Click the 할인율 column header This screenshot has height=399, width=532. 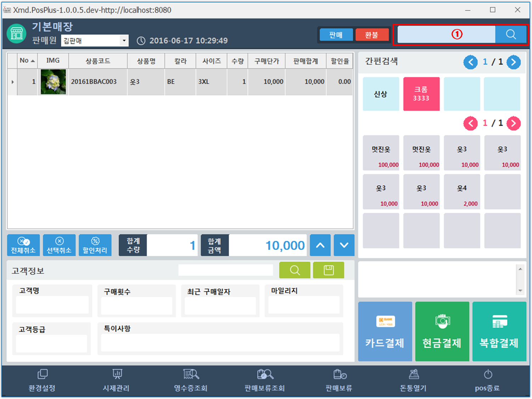pyautogui.click(x=340, y=61)
